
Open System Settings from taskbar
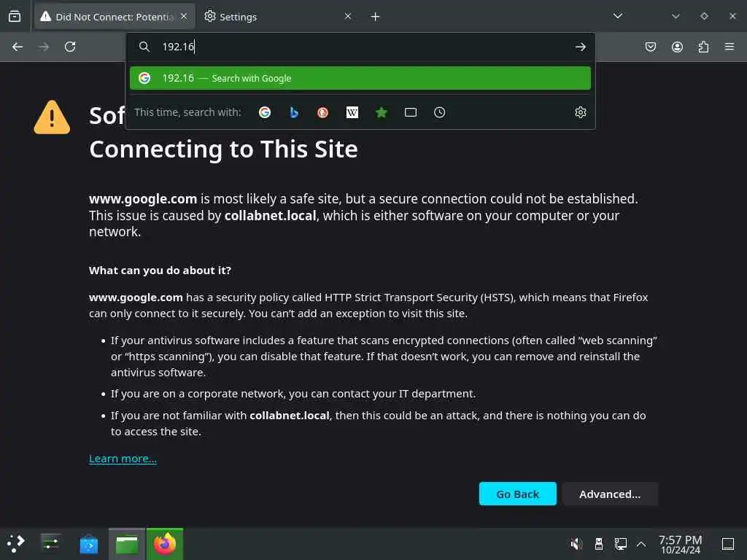click(x=50, y=543)
